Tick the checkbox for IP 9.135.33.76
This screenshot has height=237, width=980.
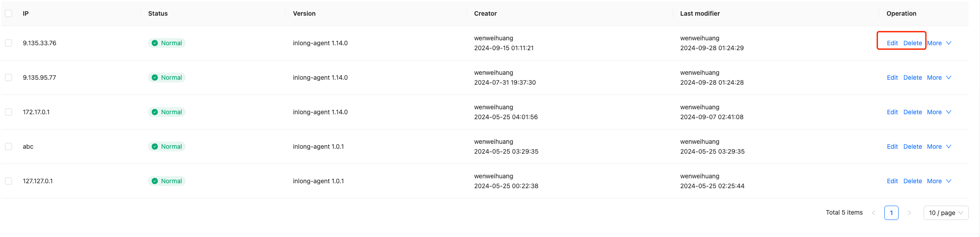tap(8, 43)
